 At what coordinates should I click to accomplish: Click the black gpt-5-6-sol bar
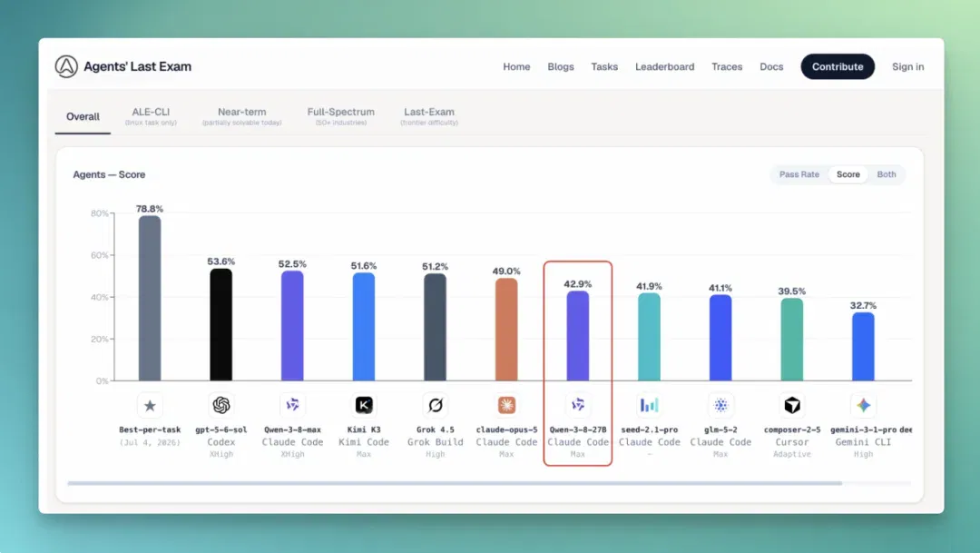(220, 325)
